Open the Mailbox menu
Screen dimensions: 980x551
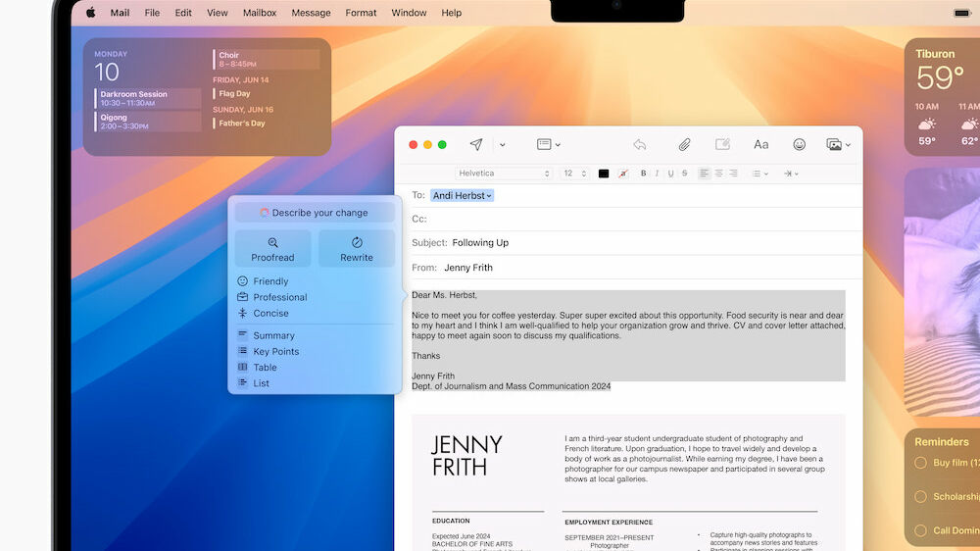click(x=260, y=13)
